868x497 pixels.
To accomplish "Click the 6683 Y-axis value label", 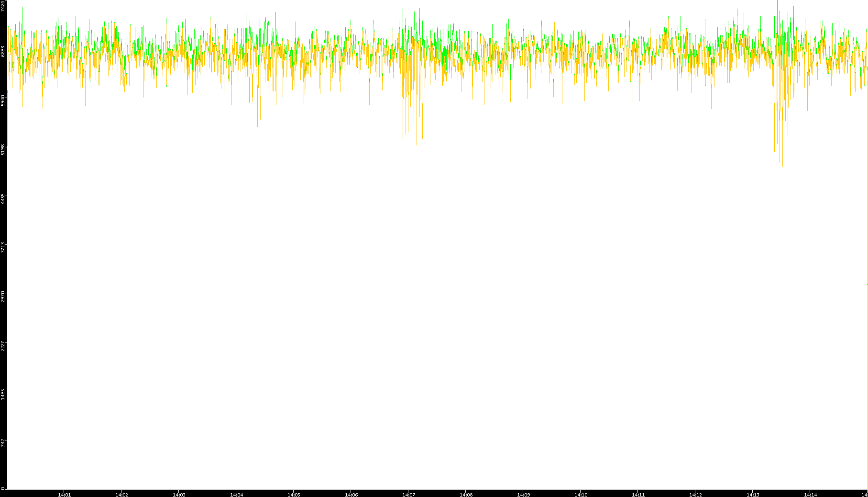I will tap(3, 51).
